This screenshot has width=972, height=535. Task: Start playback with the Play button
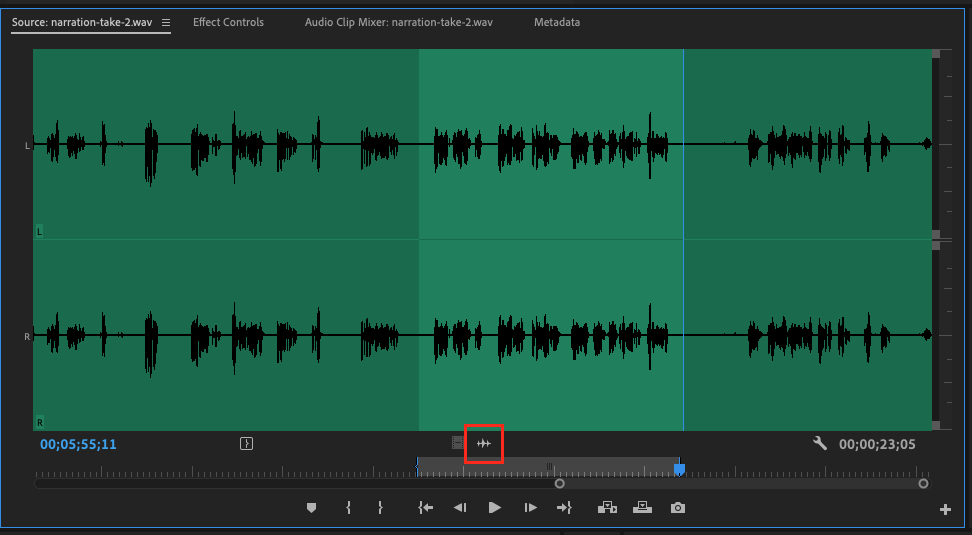(x=494, y=508)
